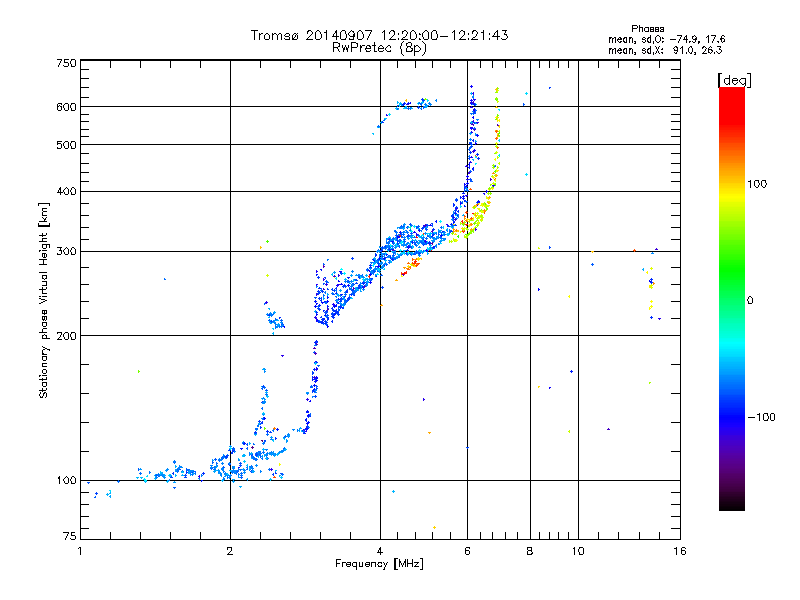Click the x-axis '1' frequency tick label
Viewport: 800px width, 600px height.
(80, 551)
